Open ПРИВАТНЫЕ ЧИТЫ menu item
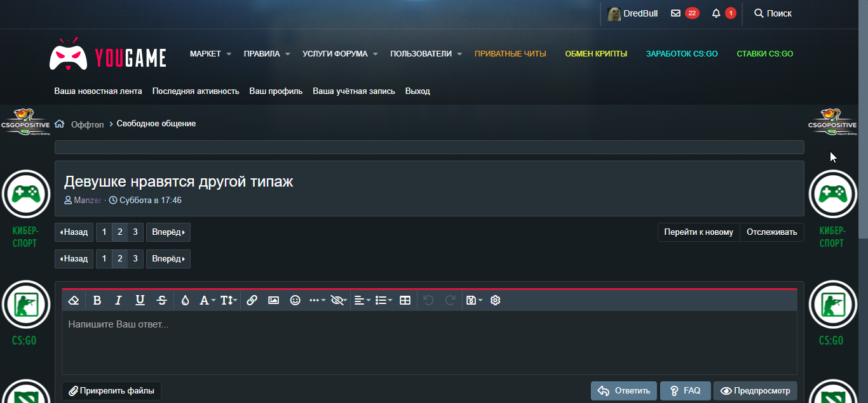This screenshot has height=403, width=868. [x=510, y=54]
